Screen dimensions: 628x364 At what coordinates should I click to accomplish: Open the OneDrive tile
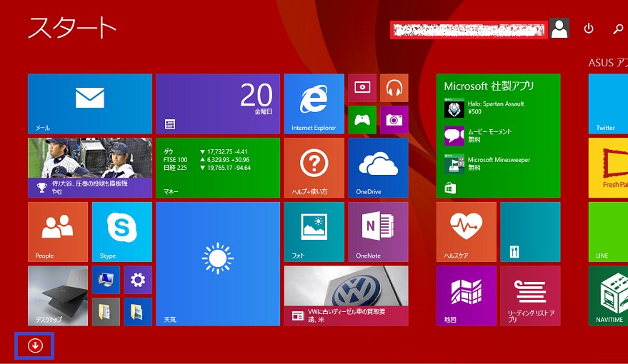click(x=378, y=168)
